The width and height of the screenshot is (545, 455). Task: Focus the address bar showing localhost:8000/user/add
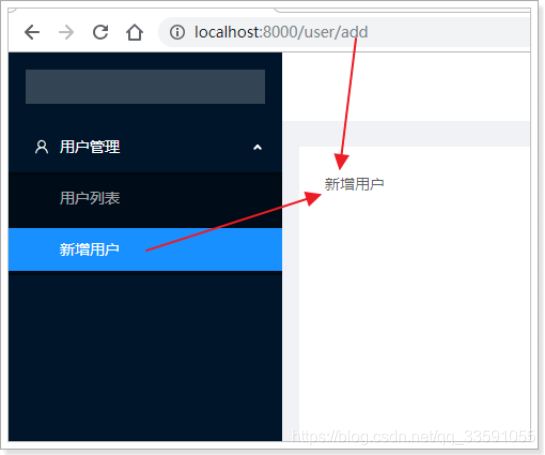click(x=344, y=32)
